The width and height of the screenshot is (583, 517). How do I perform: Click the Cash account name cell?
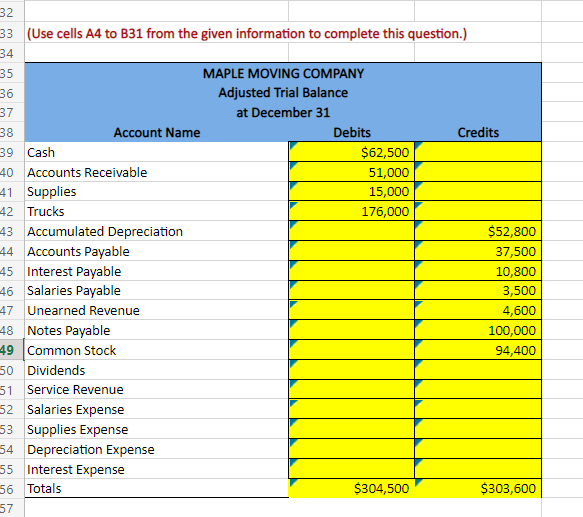pyautogui.click(x=156, y=152)
